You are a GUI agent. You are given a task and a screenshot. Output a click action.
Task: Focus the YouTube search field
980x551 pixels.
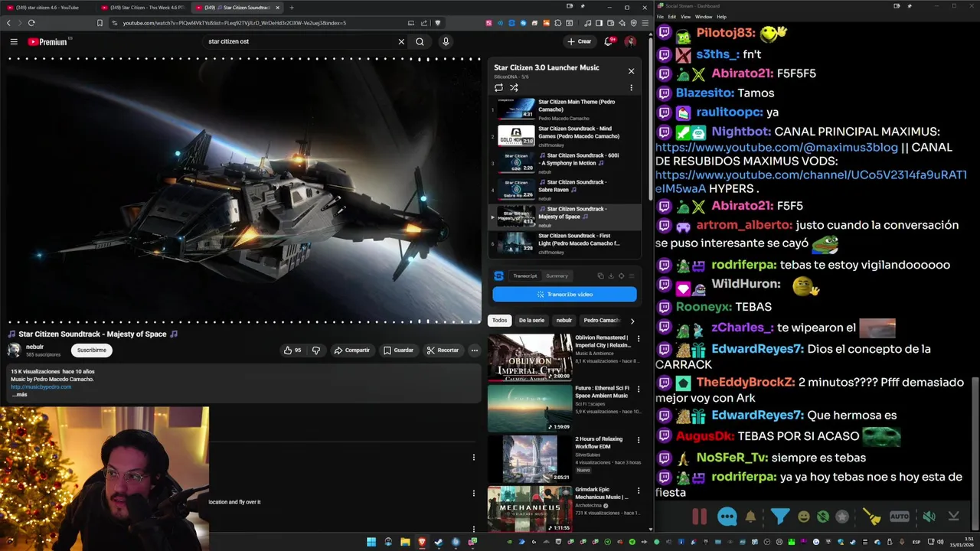tap(299, 41)
